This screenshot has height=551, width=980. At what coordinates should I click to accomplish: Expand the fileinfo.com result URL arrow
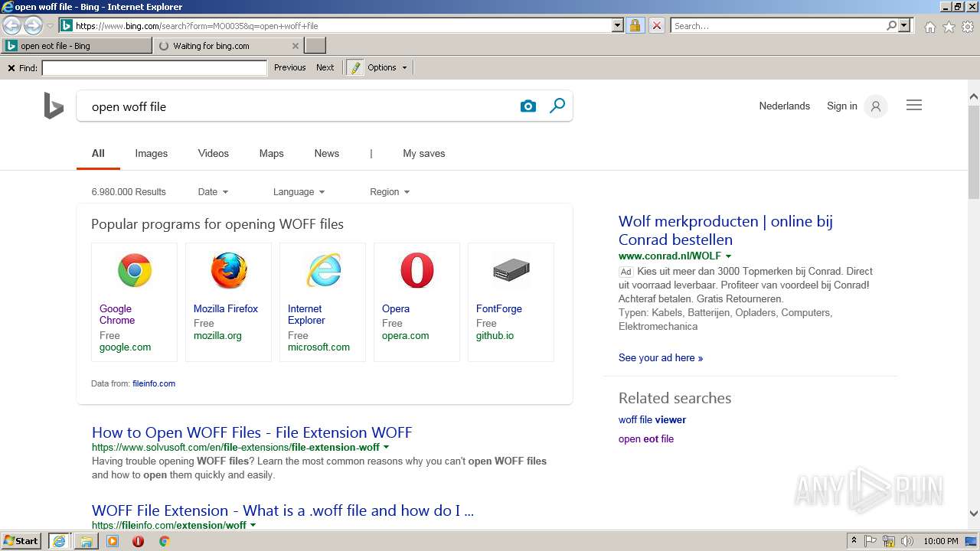pyautogui.click(x=253, y=526)
